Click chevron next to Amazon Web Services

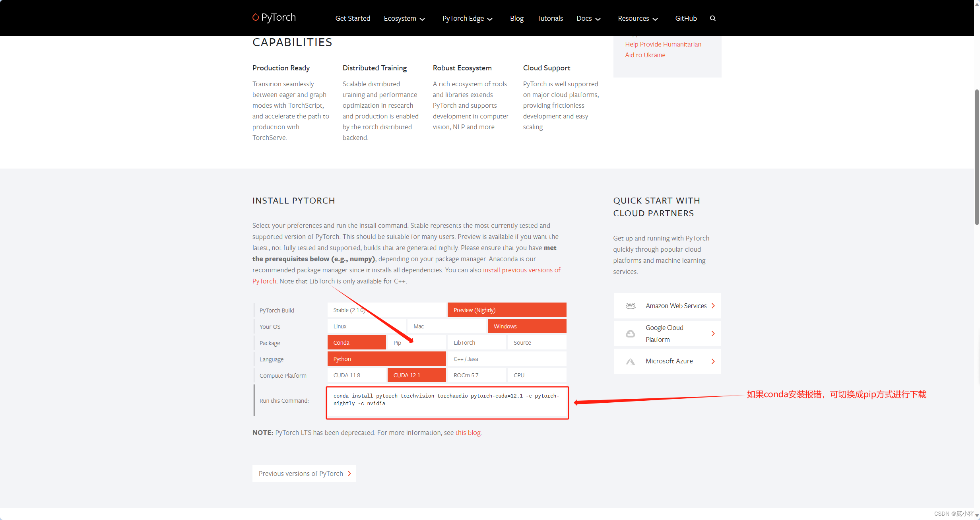click(713, 306)
